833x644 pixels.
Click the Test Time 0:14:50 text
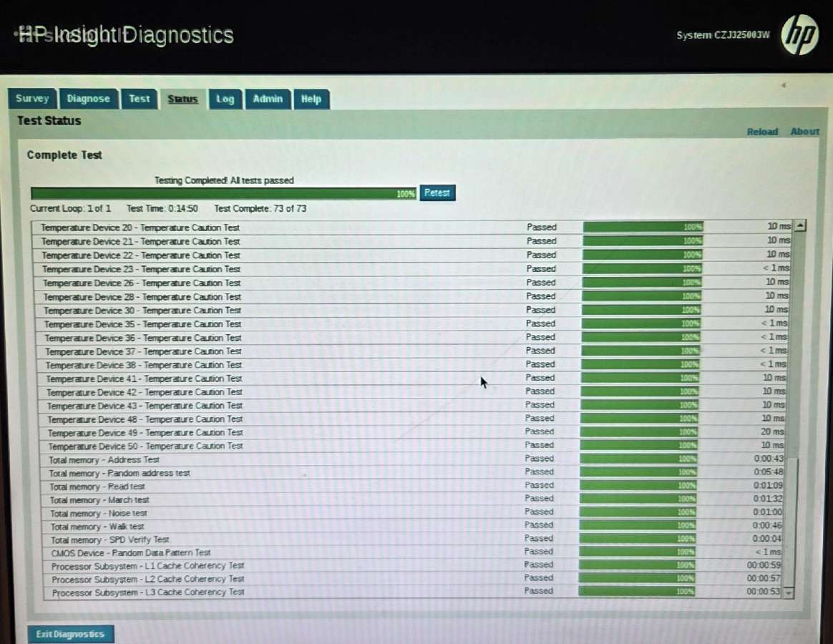[162, 208]
